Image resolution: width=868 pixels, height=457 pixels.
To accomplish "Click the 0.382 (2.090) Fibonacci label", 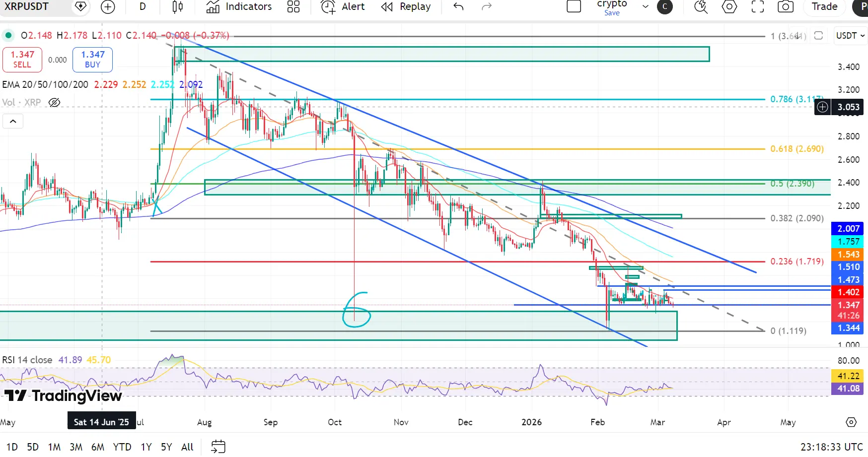I will [797, 218].
